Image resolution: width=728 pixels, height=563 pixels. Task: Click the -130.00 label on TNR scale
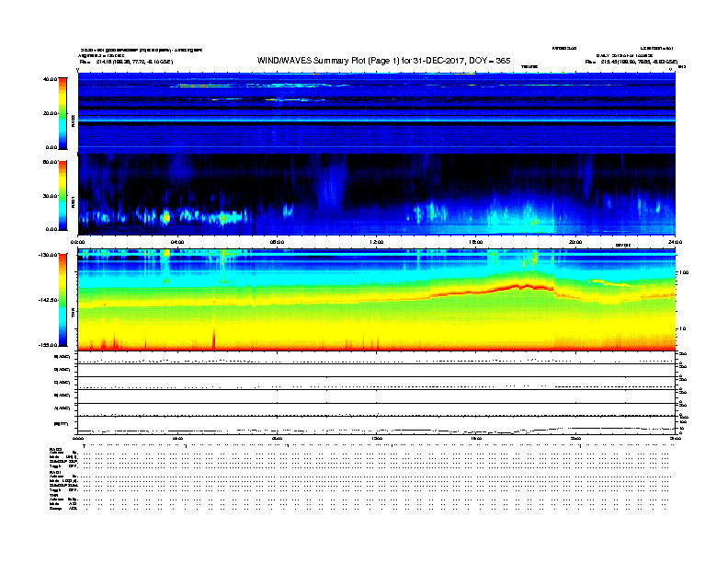pos(49,255)
